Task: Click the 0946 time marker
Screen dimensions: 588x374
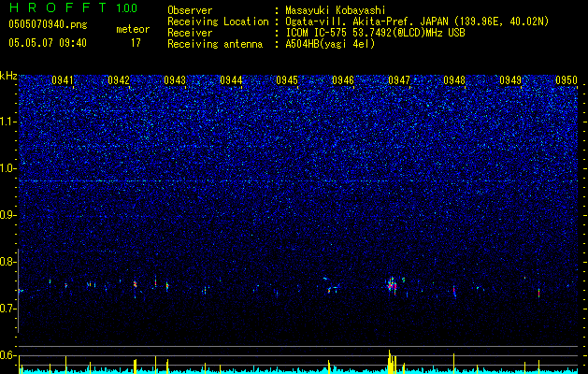Action: pyautogui.click(x=343, y=79)
